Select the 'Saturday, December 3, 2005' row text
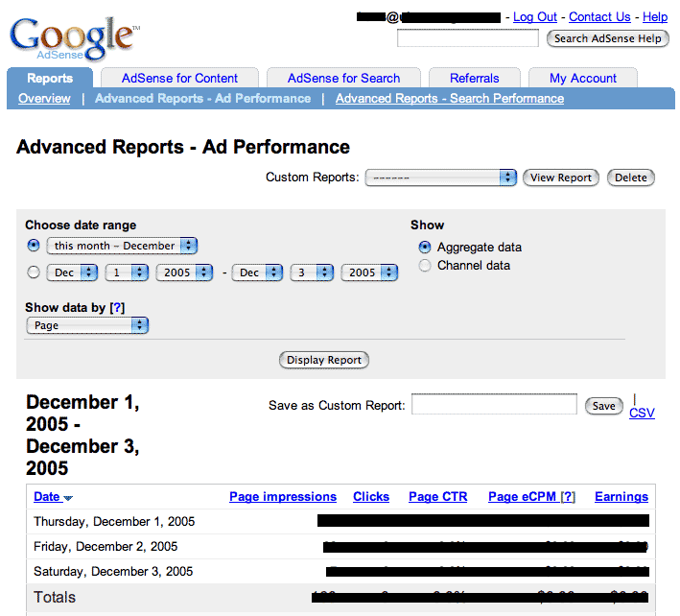Screen dimensions: 680x616 click(x=113, y=572)
